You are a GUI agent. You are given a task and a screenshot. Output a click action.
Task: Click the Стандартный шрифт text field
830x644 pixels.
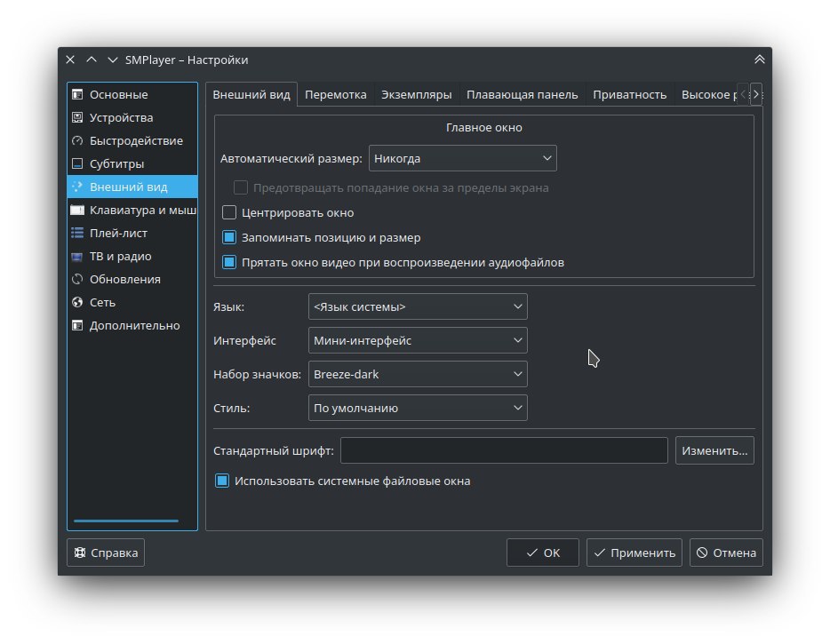point(504,451)
